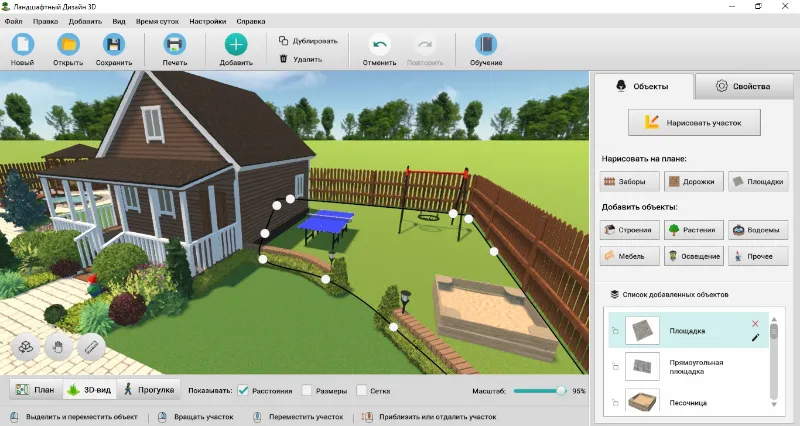Open the Настройки menu
The image size is (800, 426).
208,21
